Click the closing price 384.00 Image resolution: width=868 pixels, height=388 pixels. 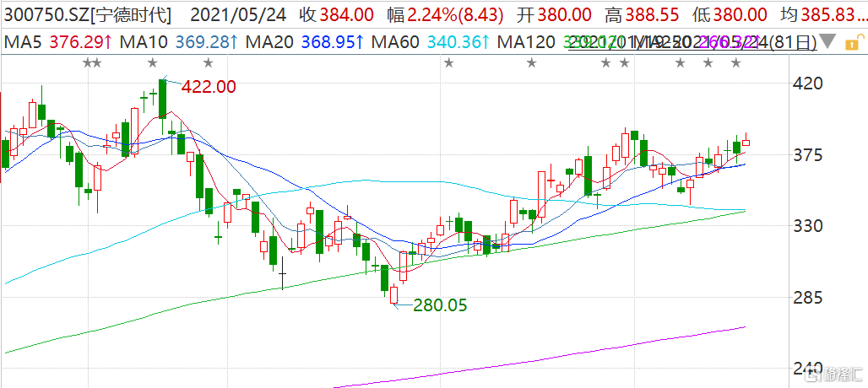pos(348,15)
